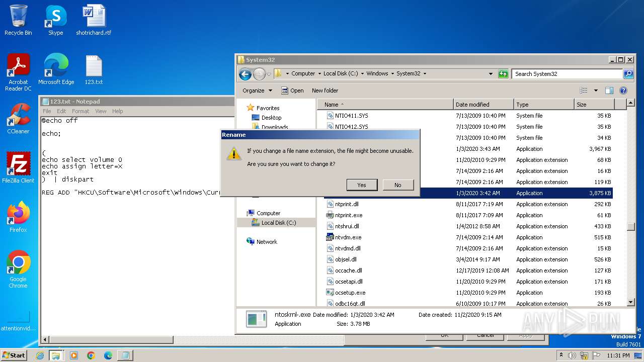Select Computer in the navigation pane
Viewport: 644px width, 362px height.
click(x=268, y=213)
